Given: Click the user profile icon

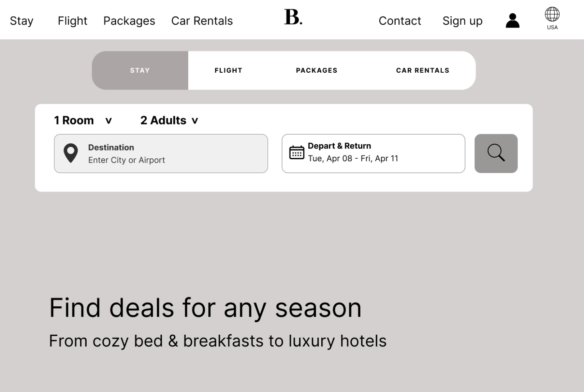Looking at the screenshot, I should 512,20.
